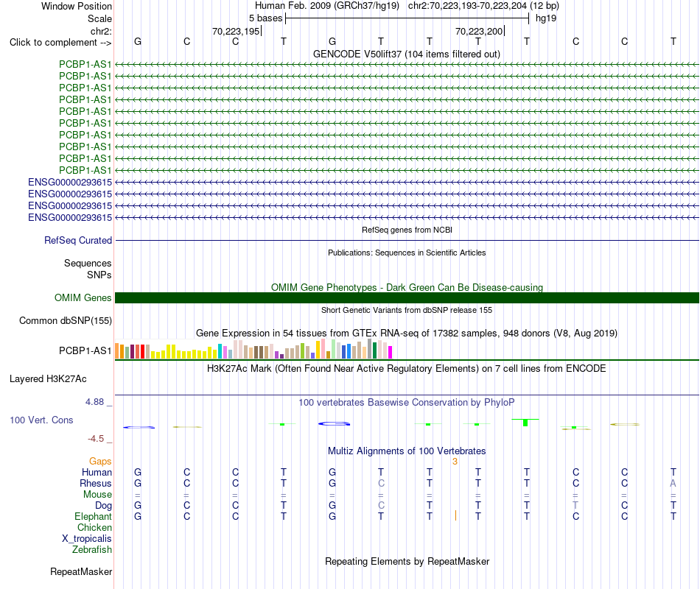Click the hg19 label beside scale bar
The height and width of the screenshot is (589, 700).
click(x=546, y=18)
